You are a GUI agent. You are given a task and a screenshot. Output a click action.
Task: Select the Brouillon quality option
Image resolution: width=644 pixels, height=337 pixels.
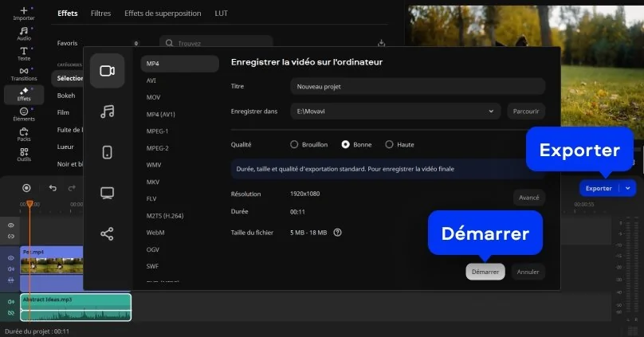tap(294, 145)
